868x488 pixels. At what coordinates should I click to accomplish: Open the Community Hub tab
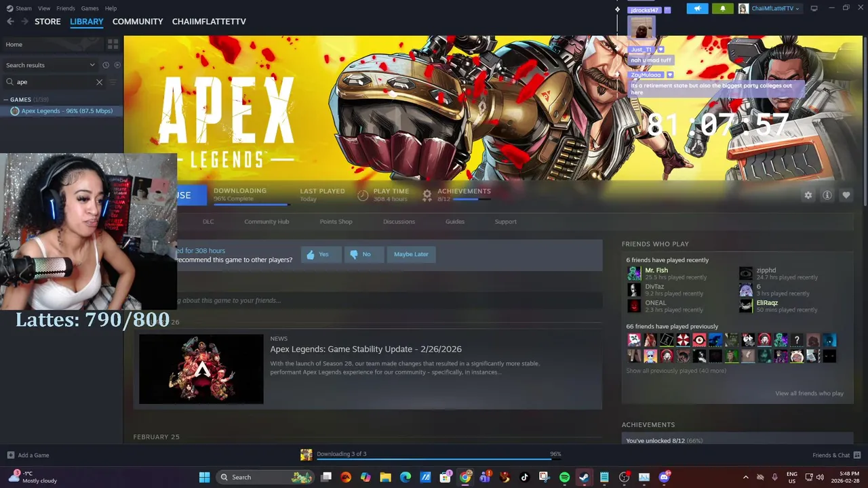click(267, 222)
